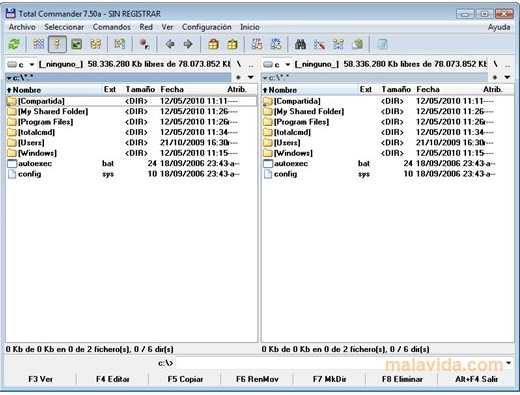
Task: Click the Total Commander floppy title icon
Action: click(11, 13)
